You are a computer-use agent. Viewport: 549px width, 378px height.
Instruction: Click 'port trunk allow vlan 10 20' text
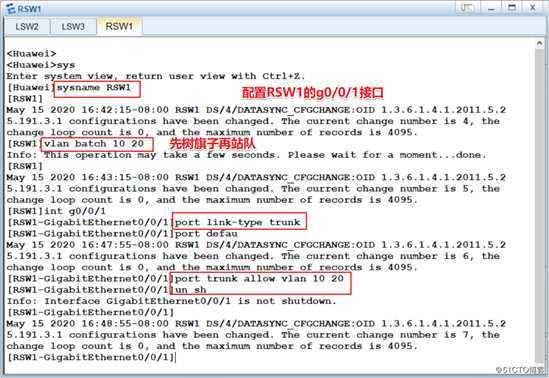click(x=259, y=279)
